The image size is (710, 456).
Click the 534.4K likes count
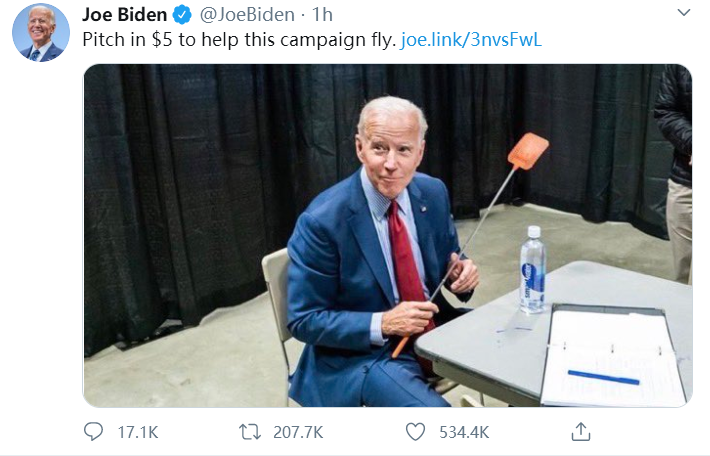coord(463,432)
